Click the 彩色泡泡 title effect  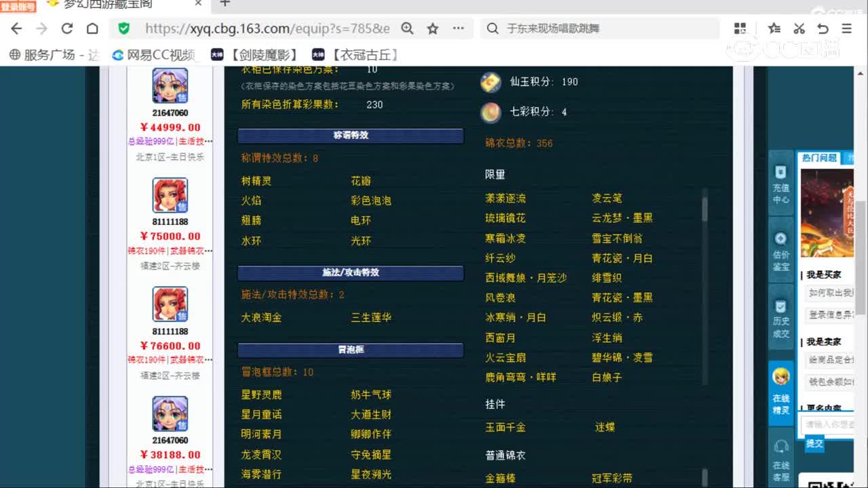pos(371,201)
